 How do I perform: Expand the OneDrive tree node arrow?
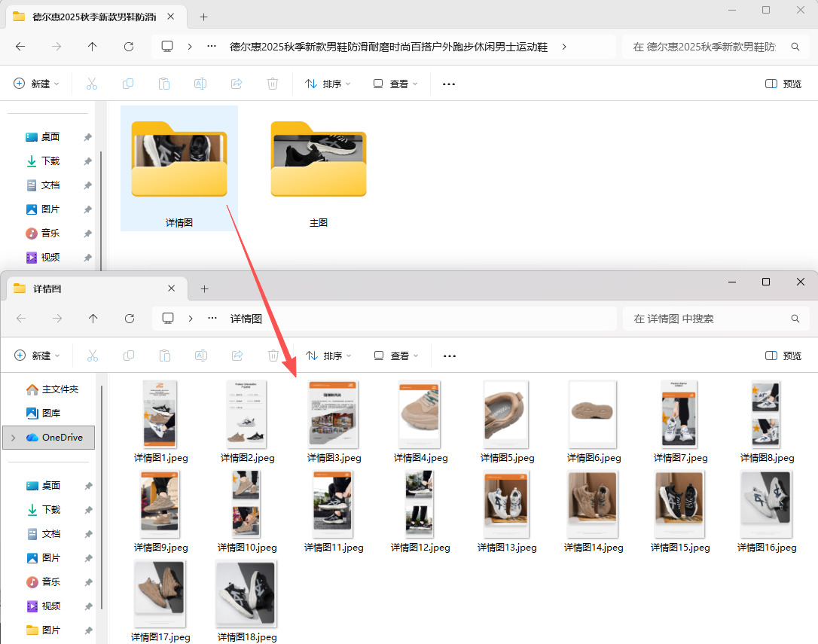14,438
